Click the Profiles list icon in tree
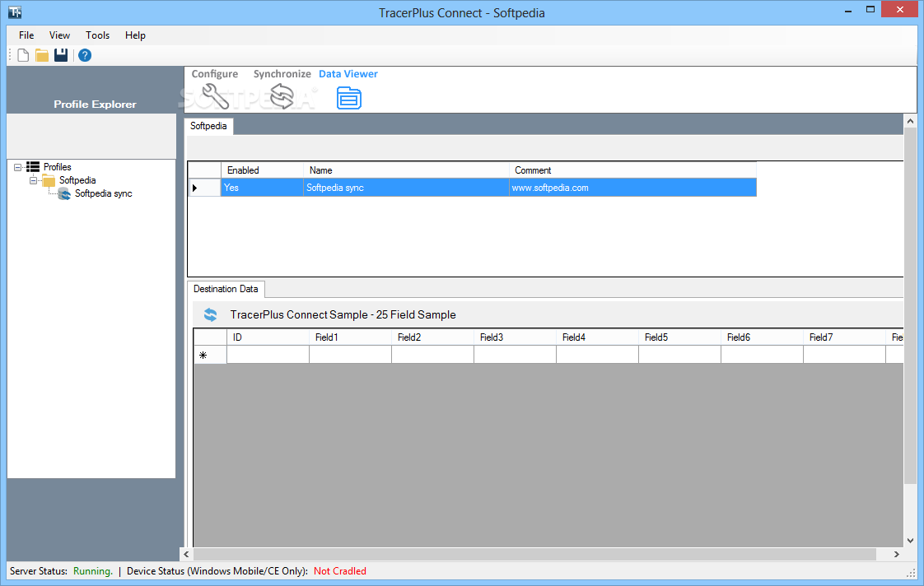Screen dimensions: 924x586 pos(33,167)
